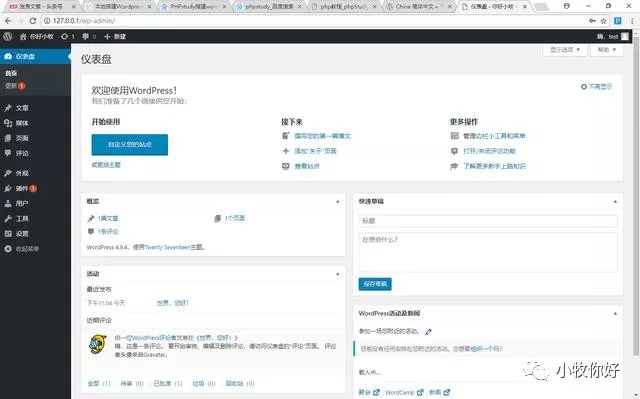Click the 保存草稿 save draft button
Viewport: 640px width, 399px height.
coord(375,284)
